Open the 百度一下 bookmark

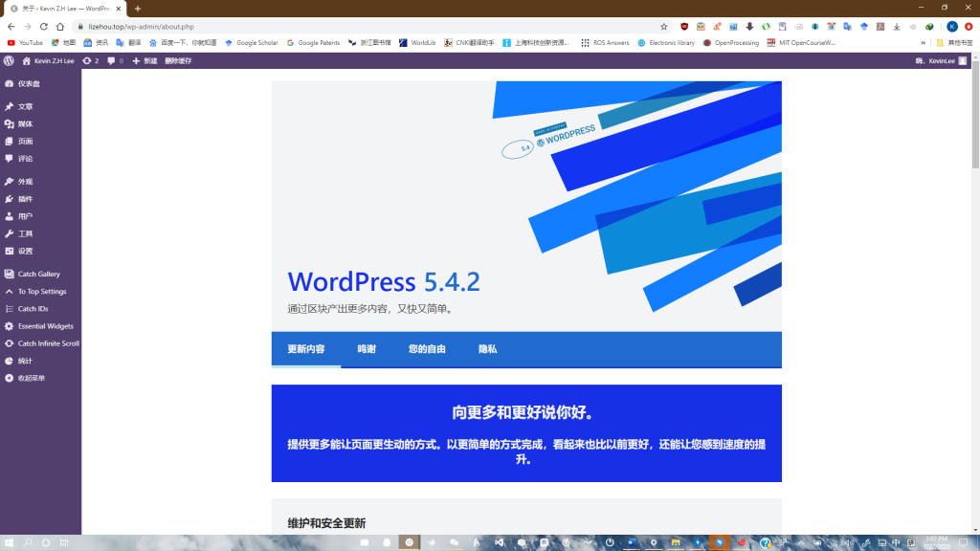tap(183, 43)
